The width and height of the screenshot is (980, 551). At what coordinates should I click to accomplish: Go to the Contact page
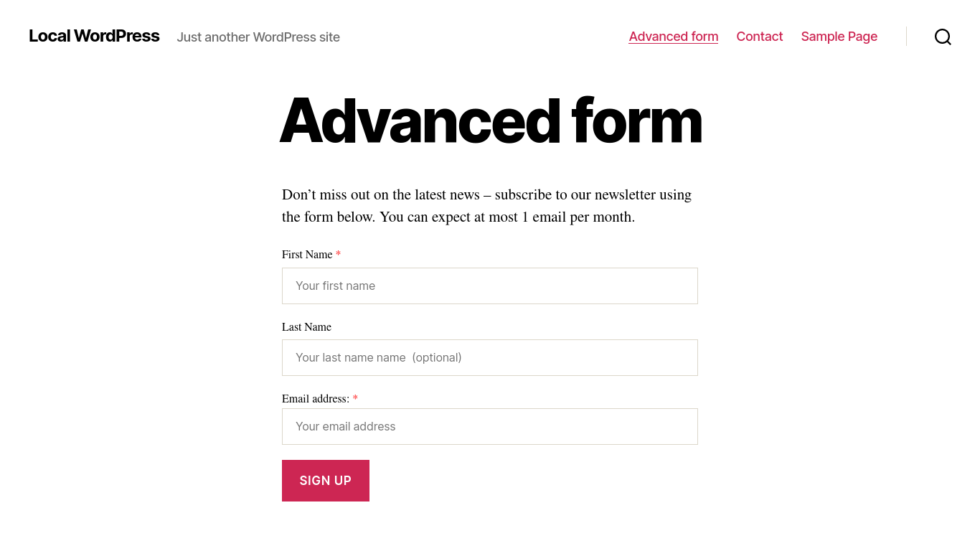coord(759,37)
